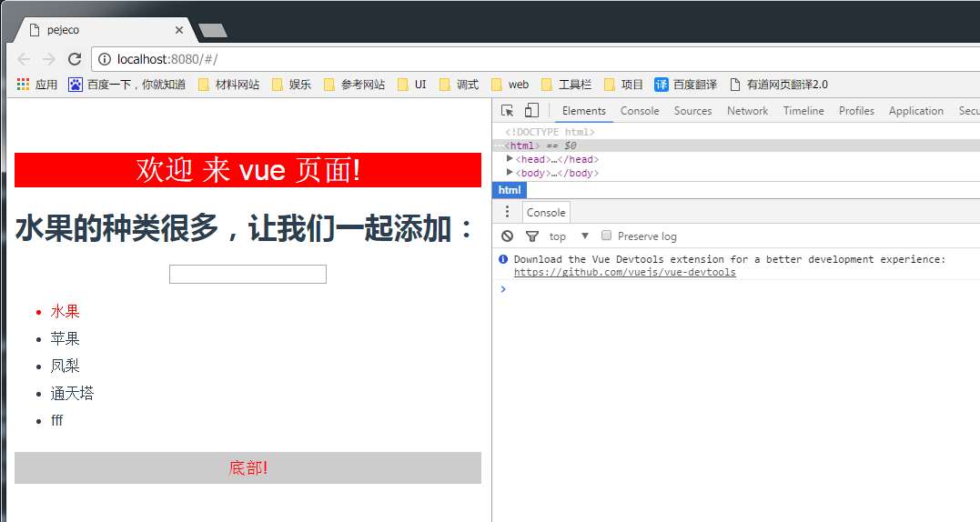
Task: Switch to the Sources tab
Action: [x=692, y=111]
